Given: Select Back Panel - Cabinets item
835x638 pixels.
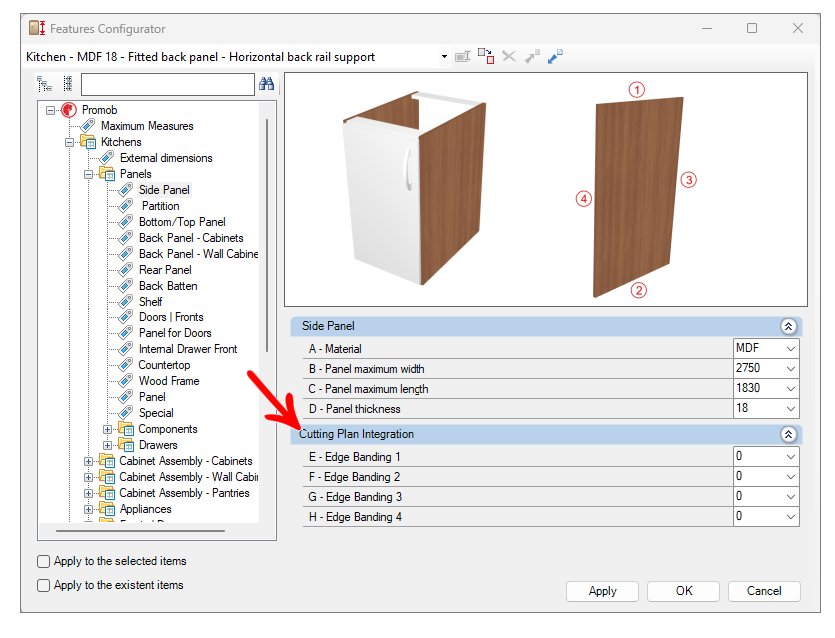Looking at the screenshot, I should point(191,238).
